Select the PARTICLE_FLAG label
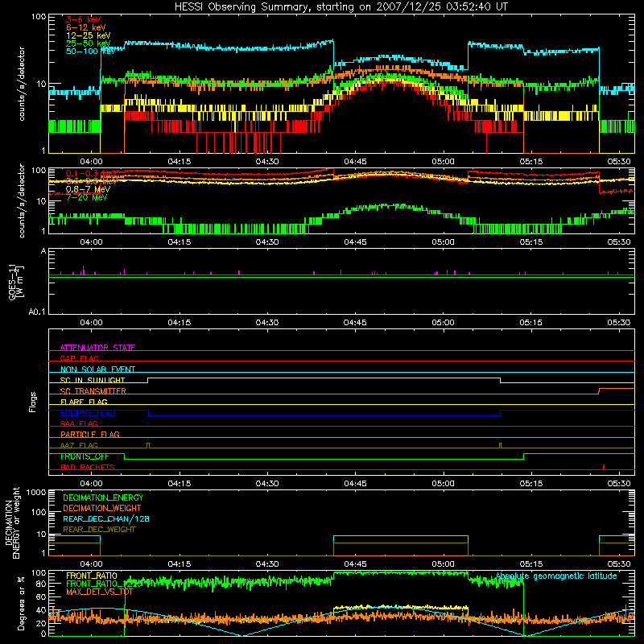644x644 pixels. pyautogui.click(x=90, y=435)
